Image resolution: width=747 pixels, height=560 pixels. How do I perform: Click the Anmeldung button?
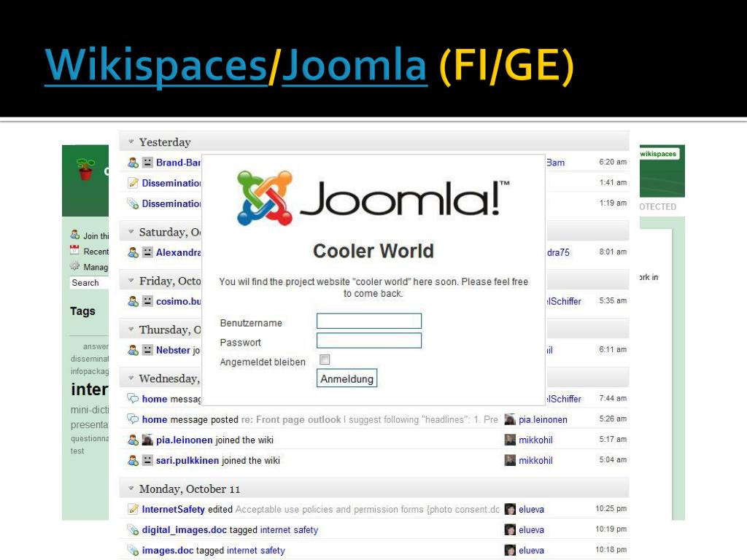pos(347,378)
